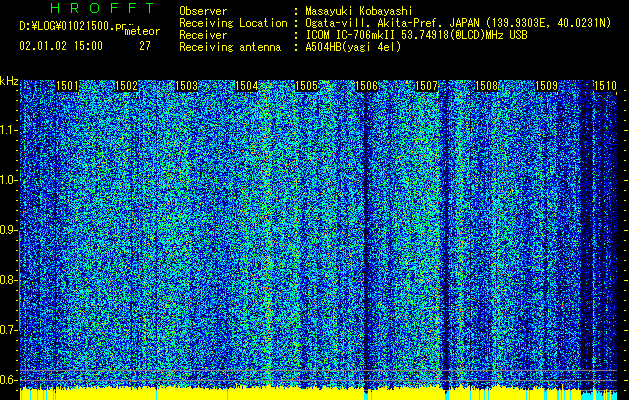The image size is (629, 400).
Task: Click the 0.6 kHz frequency axis label
Action: (8, 380)
